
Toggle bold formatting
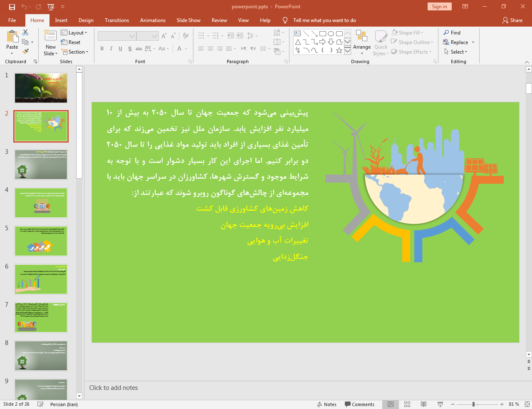click(x=102, y=49)
